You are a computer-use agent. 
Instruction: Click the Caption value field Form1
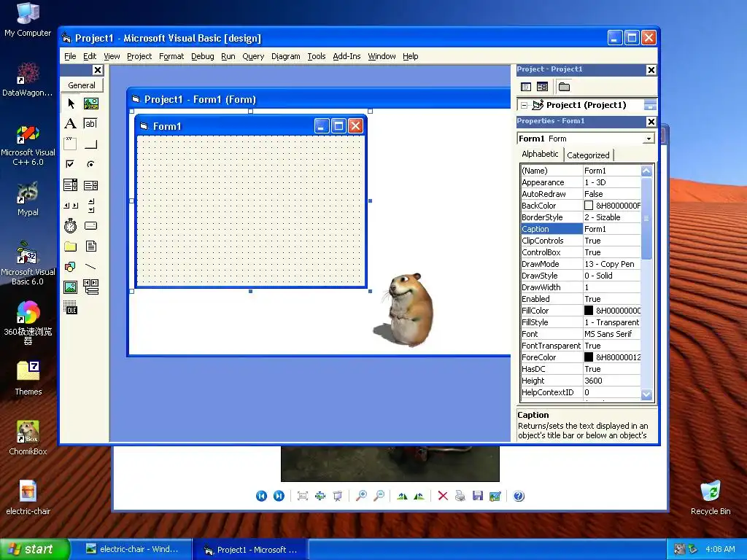pyautogui.click(x=612, y=229)
